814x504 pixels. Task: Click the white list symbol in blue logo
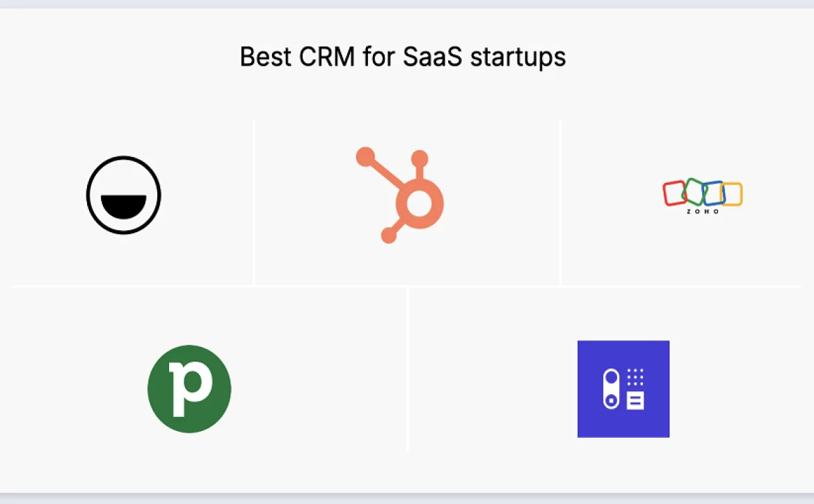pyautogui.click(x=635, y=401)
